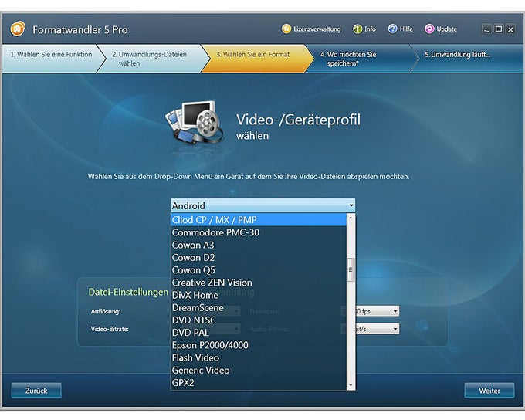Click the list scrollbar down arrow
Screen dimensions: 525x420
[351, 385]
